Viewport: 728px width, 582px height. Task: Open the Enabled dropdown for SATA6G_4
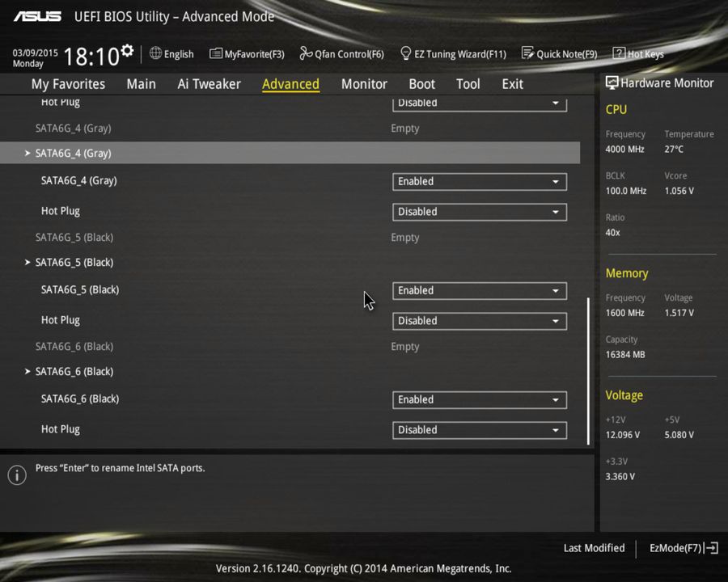coord(479,181)
